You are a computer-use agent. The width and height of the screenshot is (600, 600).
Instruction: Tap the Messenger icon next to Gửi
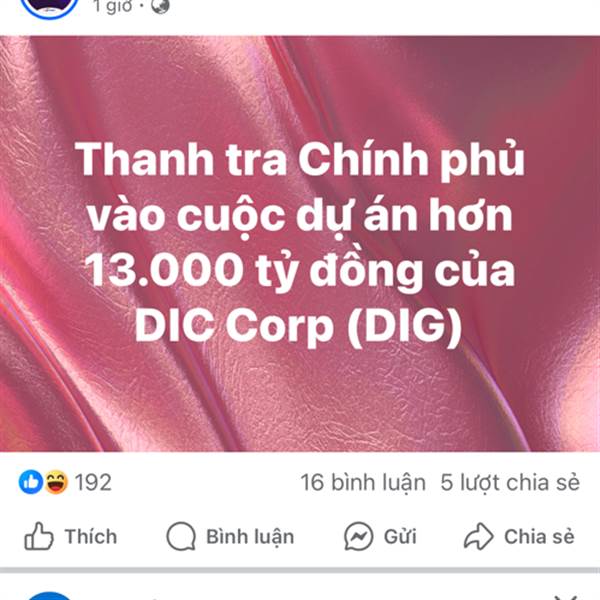pos(359,536)
